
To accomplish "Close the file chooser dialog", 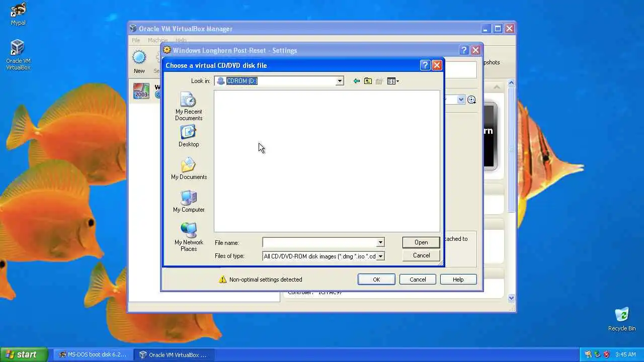I will click(437, 65).
